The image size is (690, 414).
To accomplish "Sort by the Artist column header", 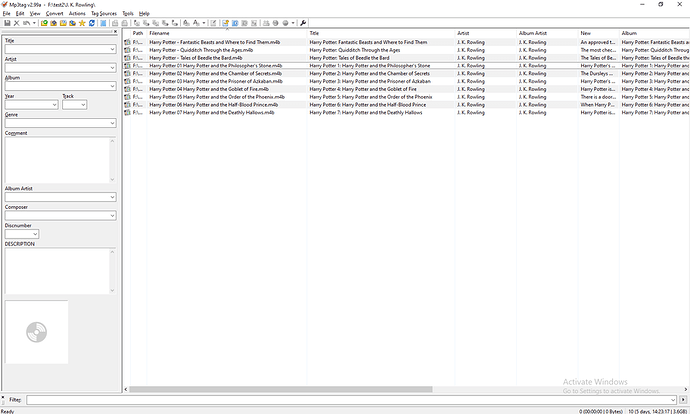I will point(485,33).
